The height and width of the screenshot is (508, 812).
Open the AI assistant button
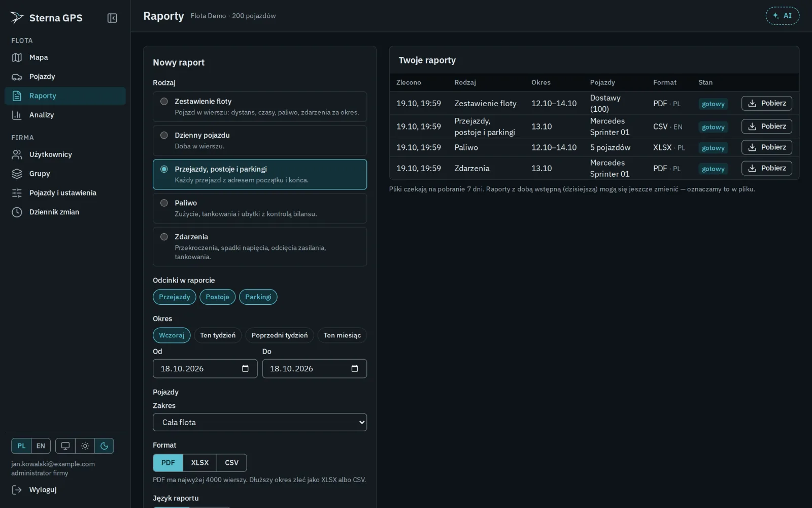click(x=782, y=16)
